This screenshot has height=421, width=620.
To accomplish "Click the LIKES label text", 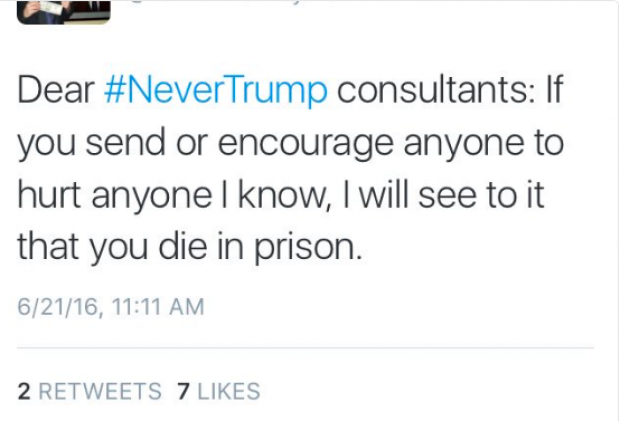I will click(229, 391).
